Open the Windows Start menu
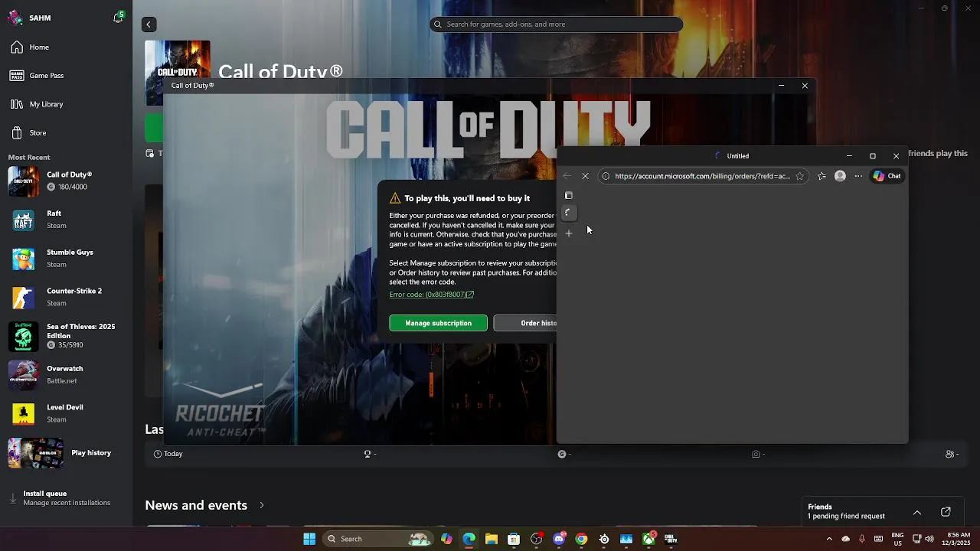The image size is (980, 551). click(x=309, y=539)
